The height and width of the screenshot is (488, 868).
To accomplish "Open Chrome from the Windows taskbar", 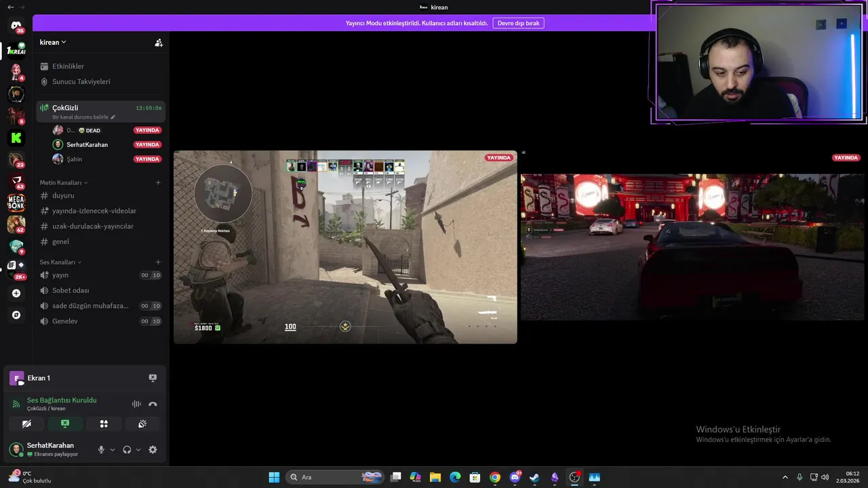I will tap(495, 477).
